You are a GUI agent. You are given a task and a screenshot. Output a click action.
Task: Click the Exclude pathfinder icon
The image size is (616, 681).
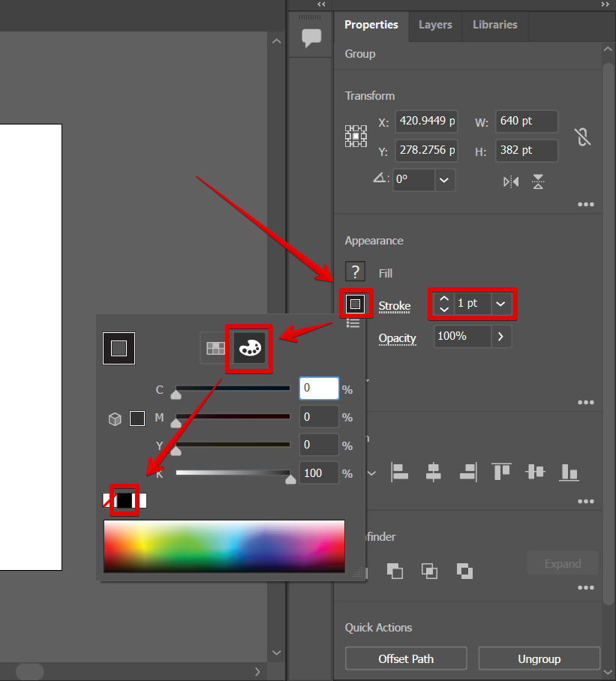464,571
